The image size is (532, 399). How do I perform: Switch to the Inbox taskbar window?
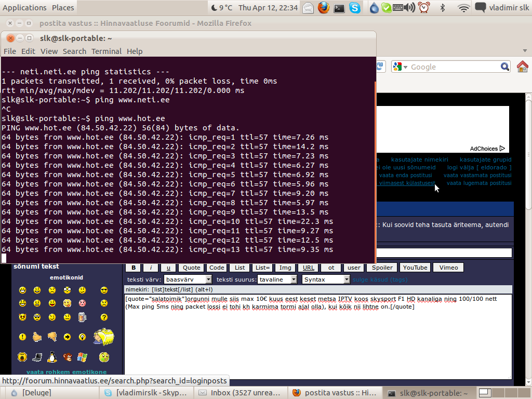click(x=241, y=393)
